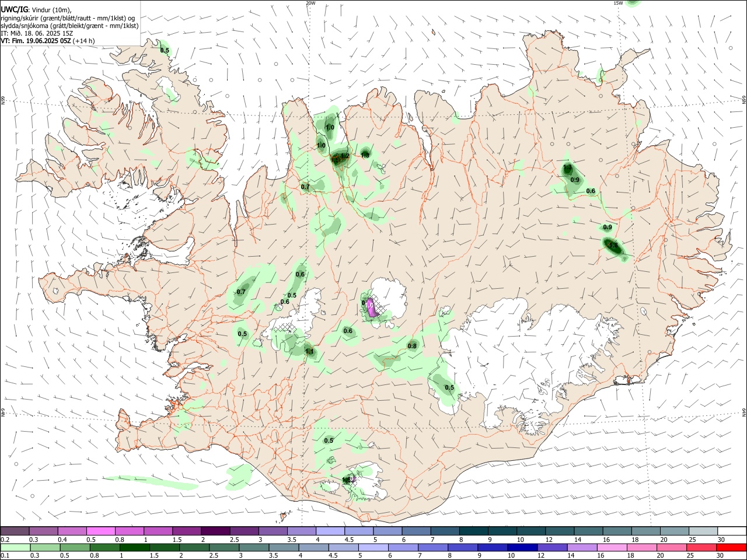The height and width of the screenshot is (560, 747).
Task: Click the 'UWC/IG: Vindur (10m)' title text
Action: 36,10
